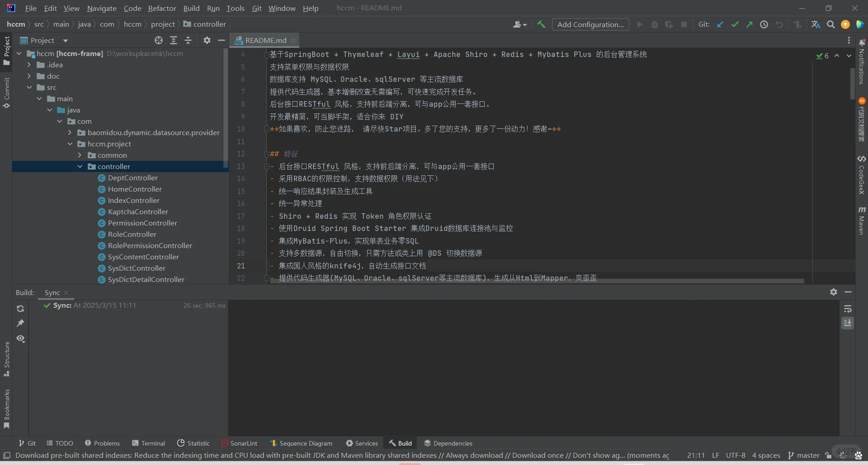Click the editor horizontal scrollbar
868x465 pixels.
pos(538,281)
